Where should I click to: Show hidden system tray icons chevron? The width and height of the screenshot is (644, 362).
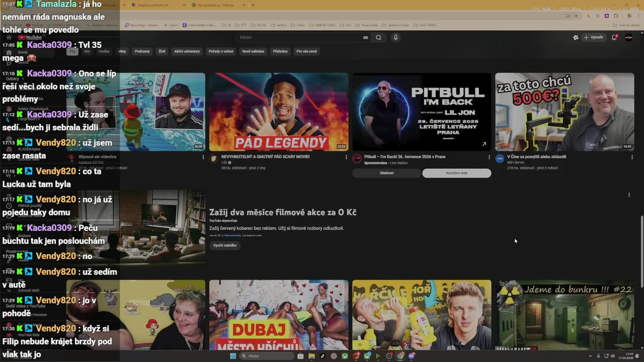pos(591,356)
